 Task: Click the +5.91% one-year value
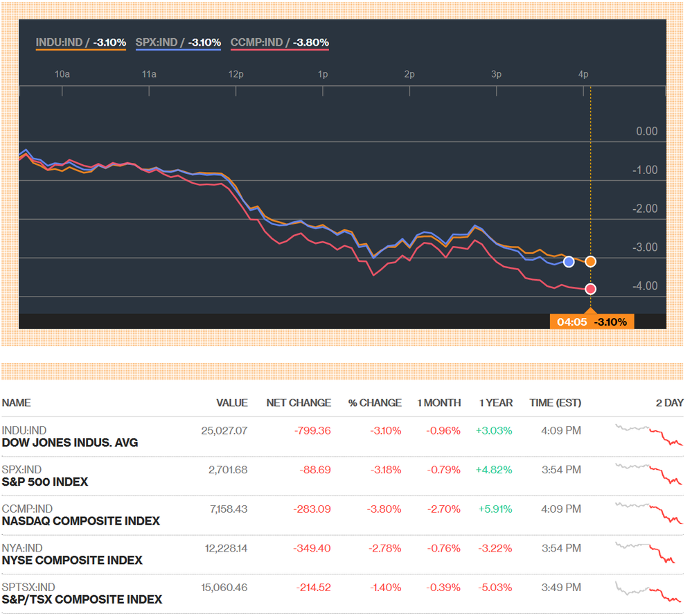[x=495, y=509]
